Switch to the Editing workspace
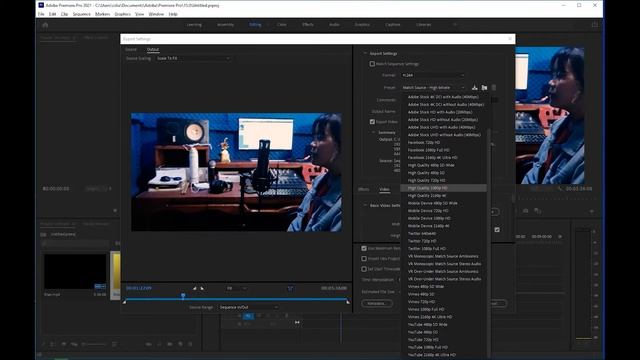 coord(255,24)
